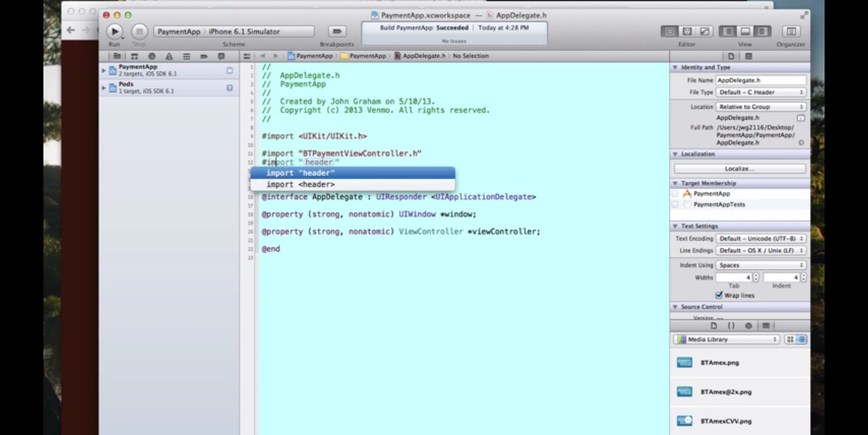Screen dimensions: 868x435
Task: Open the Text Encoding dropdown
Action: point(761,239)
